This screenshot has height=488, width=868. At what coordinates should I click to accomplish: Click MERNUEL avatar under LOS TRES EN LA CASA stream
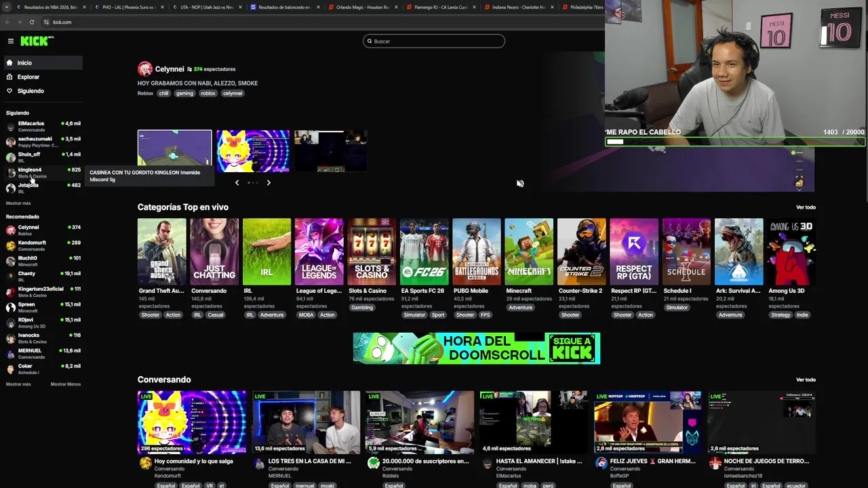[259, 464]
